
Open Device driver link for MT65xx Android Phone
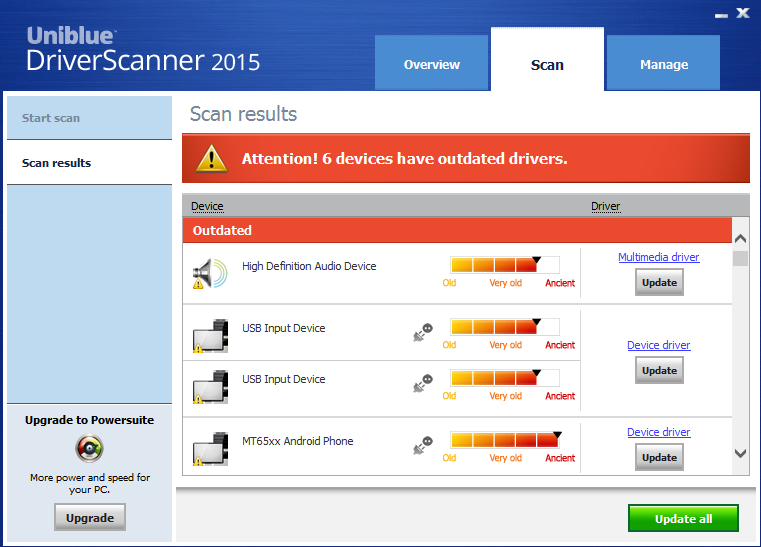pos(659,432)
